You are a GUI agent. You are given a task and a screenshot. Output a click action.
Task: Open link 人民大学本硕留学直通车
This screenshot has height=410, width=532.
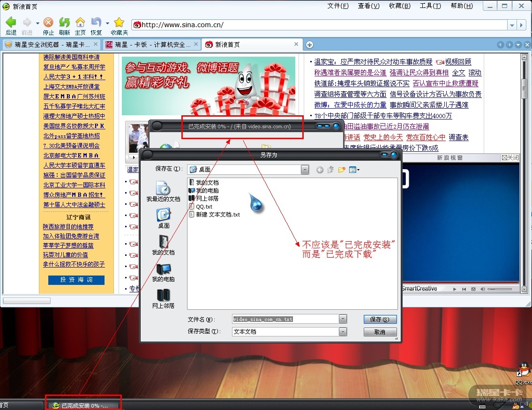click(x=75, y=165)
